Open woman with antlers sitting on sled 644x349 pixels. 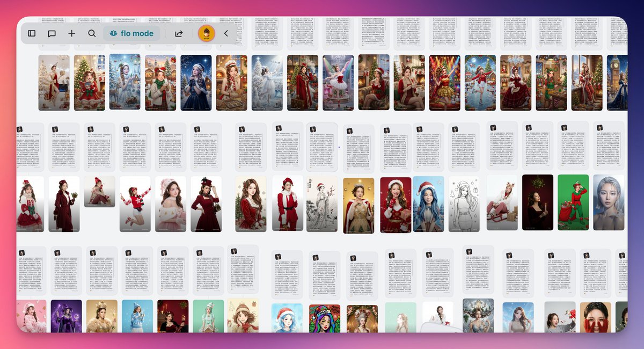coord(502,202)
